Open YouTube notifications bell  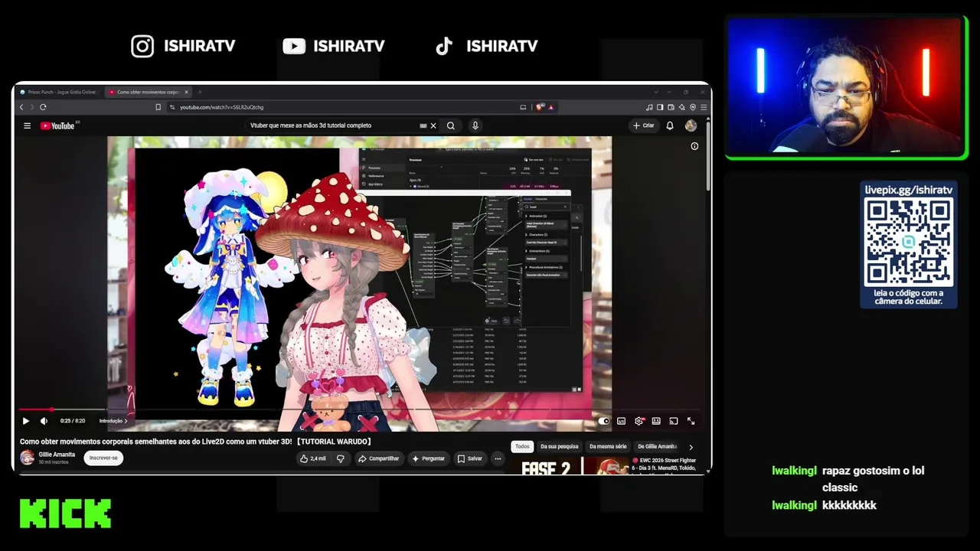click(x=670, y=126)
